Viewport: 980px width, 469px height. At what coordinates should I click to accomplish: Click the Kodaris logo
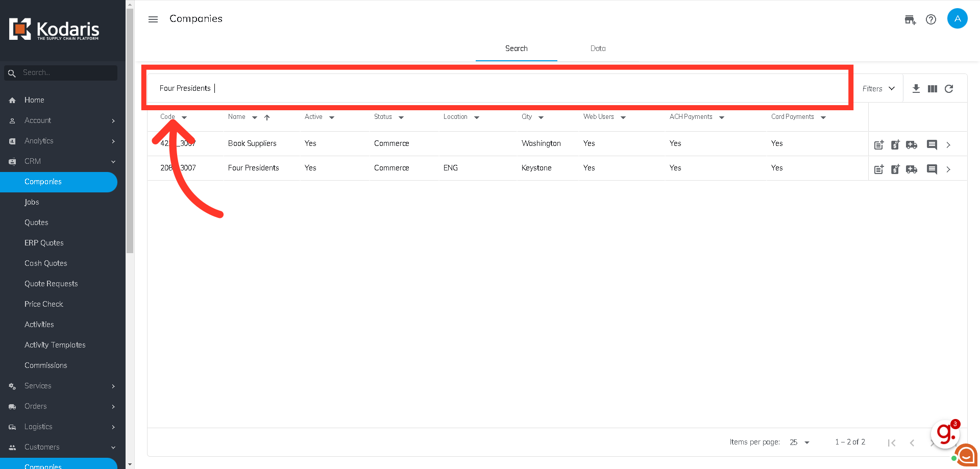(x=54, y=29)
